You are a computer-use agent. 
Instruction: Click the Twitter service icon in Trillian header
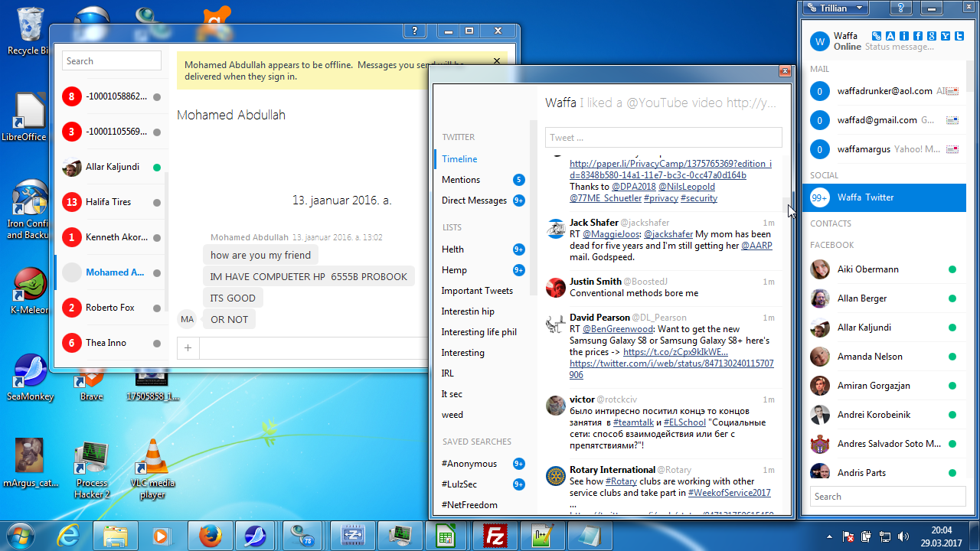959,36
